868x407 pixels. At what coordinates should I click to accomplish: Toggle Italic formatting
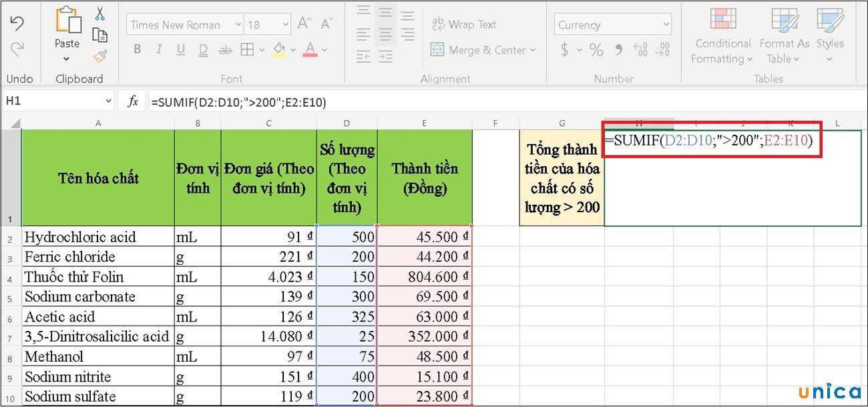(159, 50)
